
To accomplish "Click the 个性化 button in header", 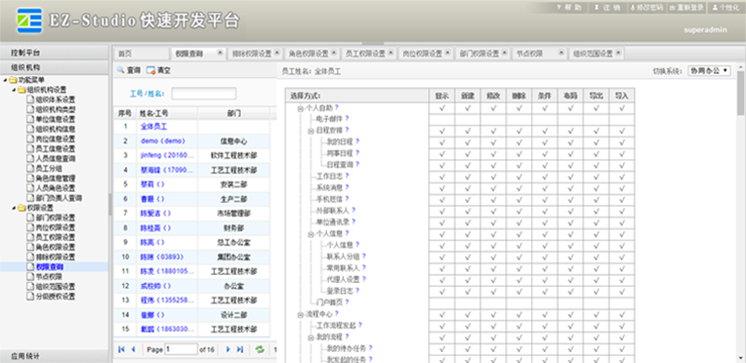I will [725, 8].
